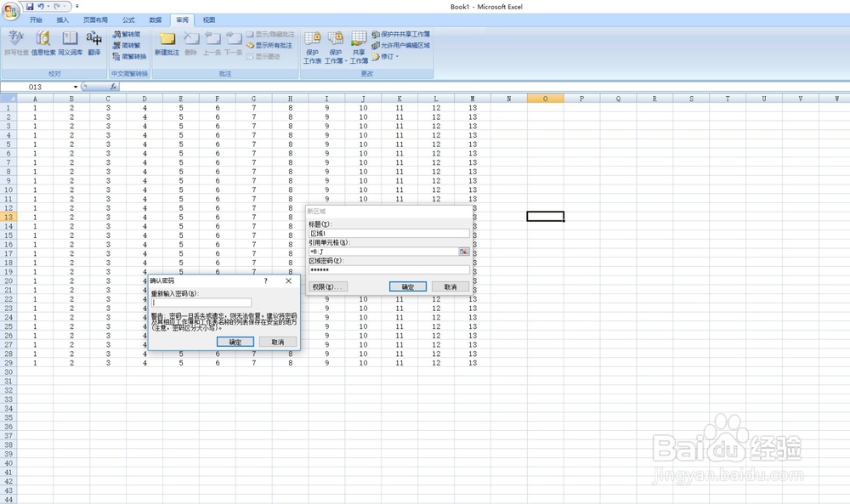Click 取消 in the 新区域 dialog
This screenshot has height=504, width=850.
(x=450, y=286)
